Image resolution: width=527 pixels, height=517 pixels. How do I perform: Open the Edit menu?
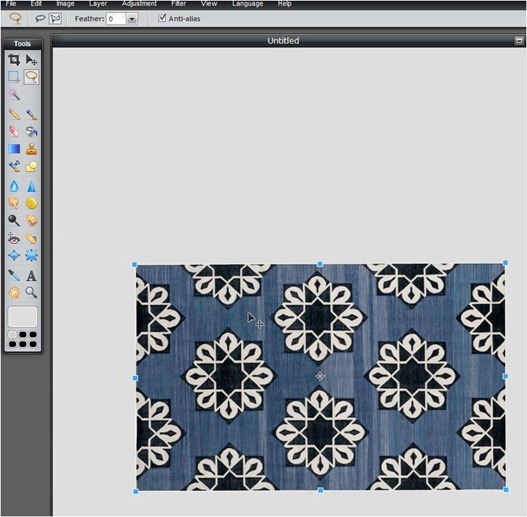click(36, 4)
